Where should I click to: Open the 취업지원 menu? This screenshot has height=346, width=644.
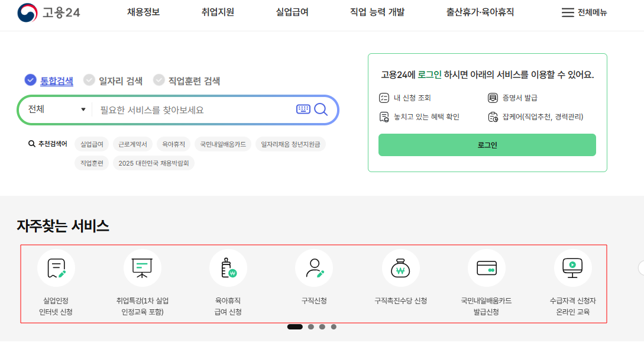click(218, 12)
